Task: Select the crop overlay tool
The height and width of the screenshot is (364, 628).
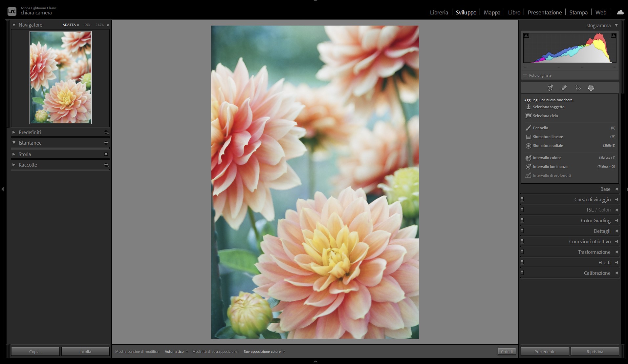Action: coord(551,88)
